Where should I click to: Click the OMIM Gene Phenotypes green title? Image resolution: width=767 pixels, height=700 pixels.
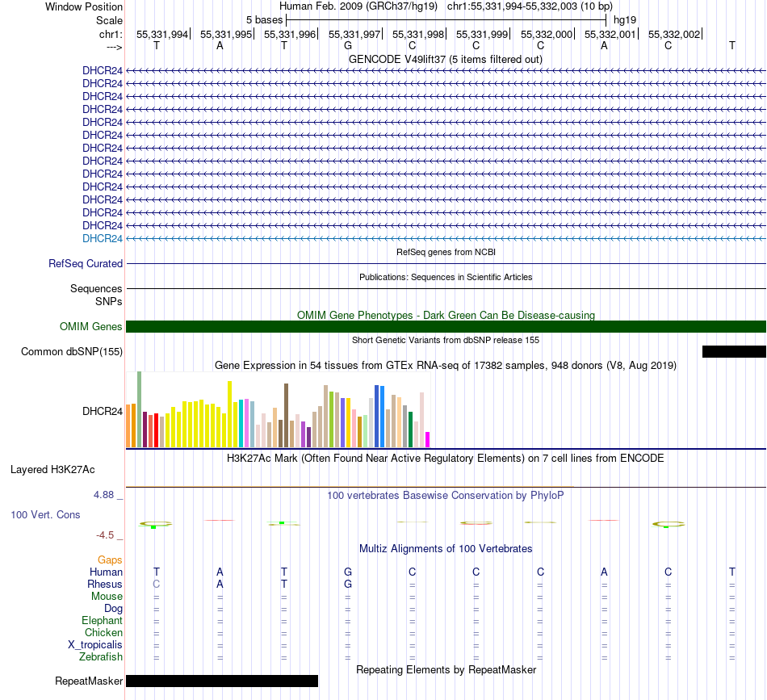coord(446,315)
